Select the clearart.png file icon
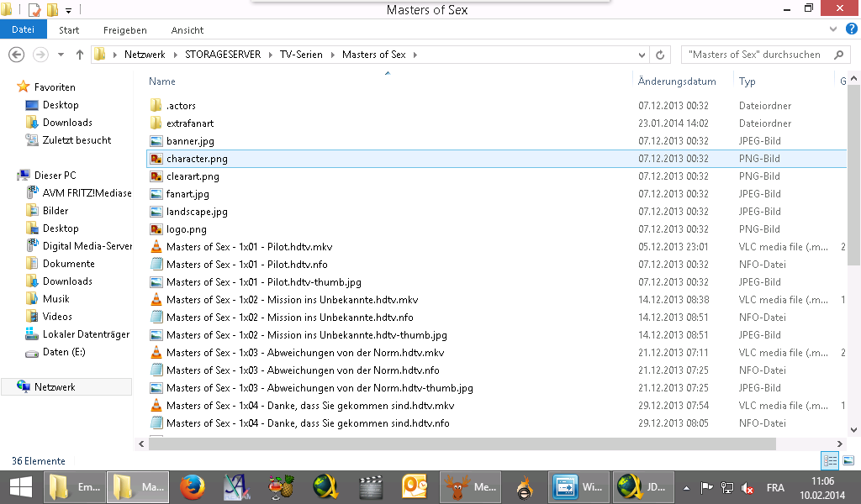The height and width of the screenshot is (504, 861). tap(156, 176)
